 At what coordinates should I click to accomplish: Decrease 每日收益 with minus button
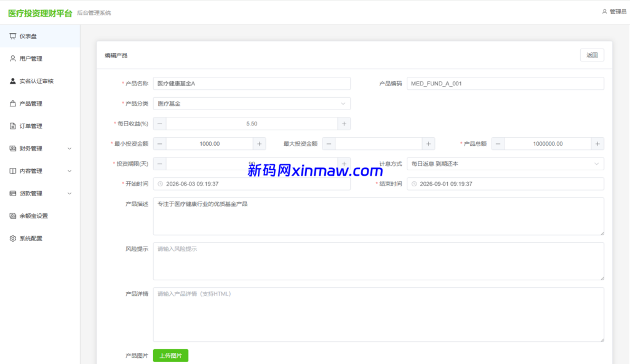click(160, 124)
